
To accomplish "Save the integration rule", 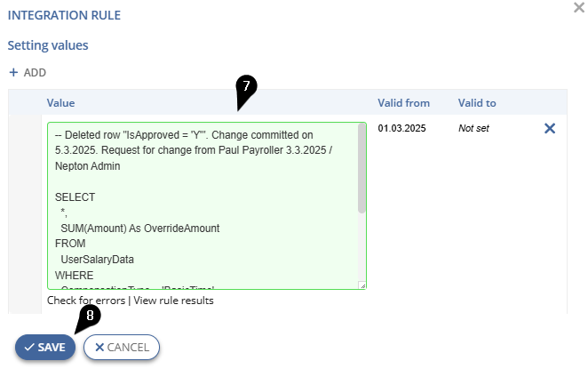I will [45, 348].
